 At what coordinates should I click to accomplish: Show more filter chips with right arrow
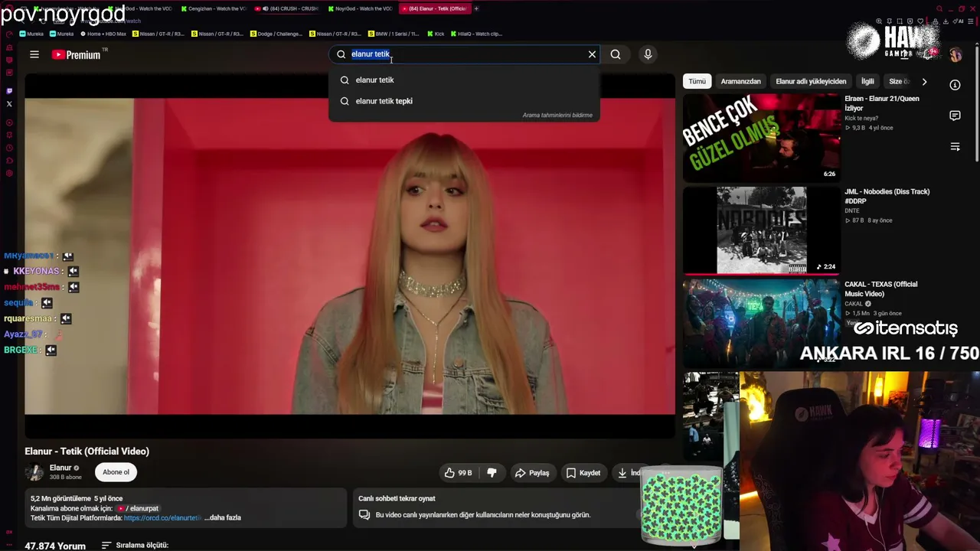(924, 81)
